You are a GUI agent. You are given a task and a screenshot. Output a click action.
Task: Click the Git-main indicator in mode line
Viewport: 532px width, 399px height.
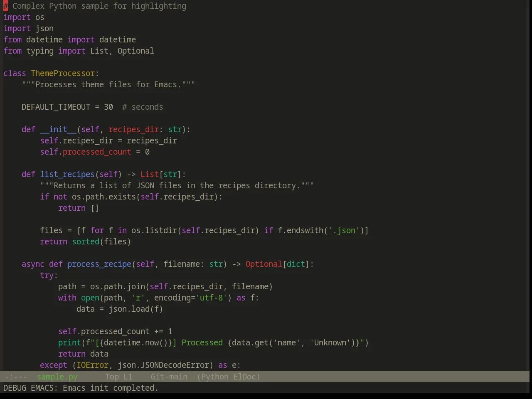point(169,377)
